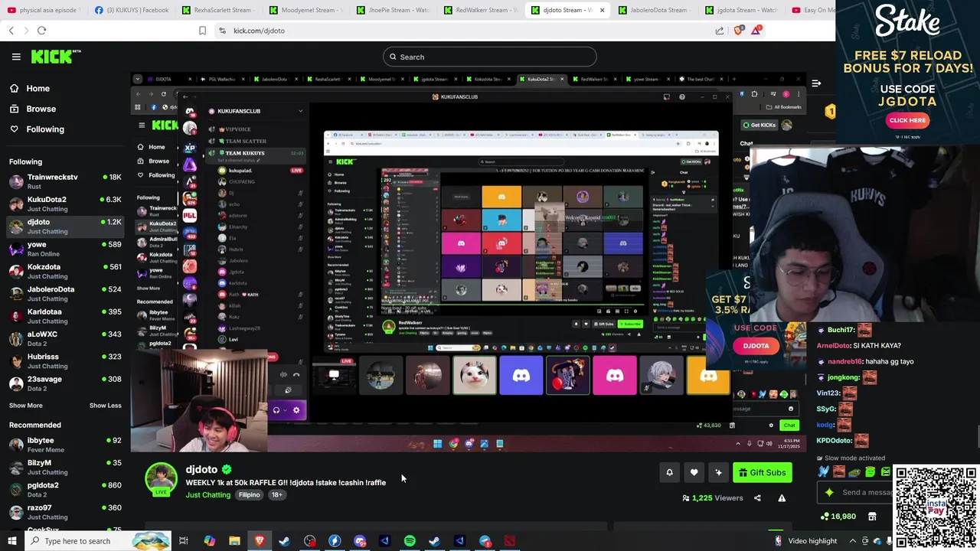Select the 18+ tag

coord(276,495)
